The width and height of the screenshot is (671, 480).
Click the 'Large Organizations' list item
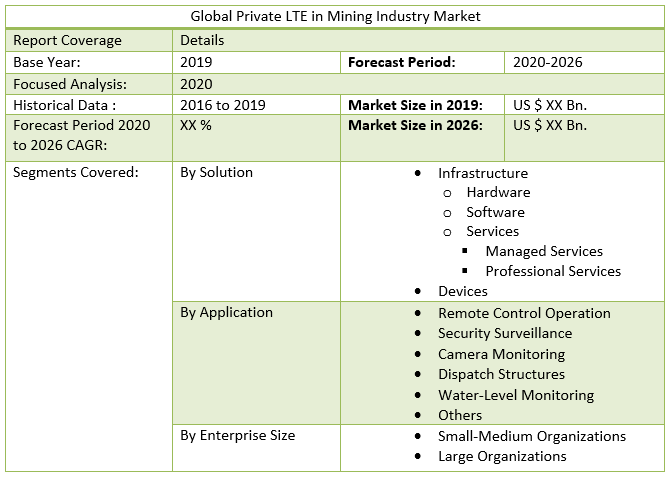(x=502, y=456)
